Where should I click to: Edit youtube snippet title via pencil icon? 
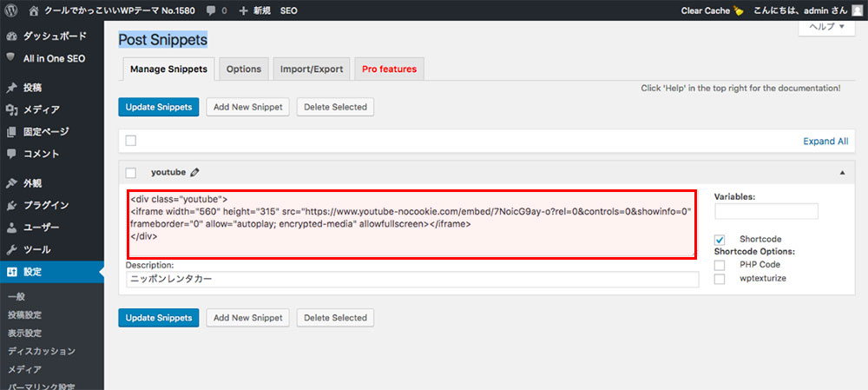click(x=194, y=172)
